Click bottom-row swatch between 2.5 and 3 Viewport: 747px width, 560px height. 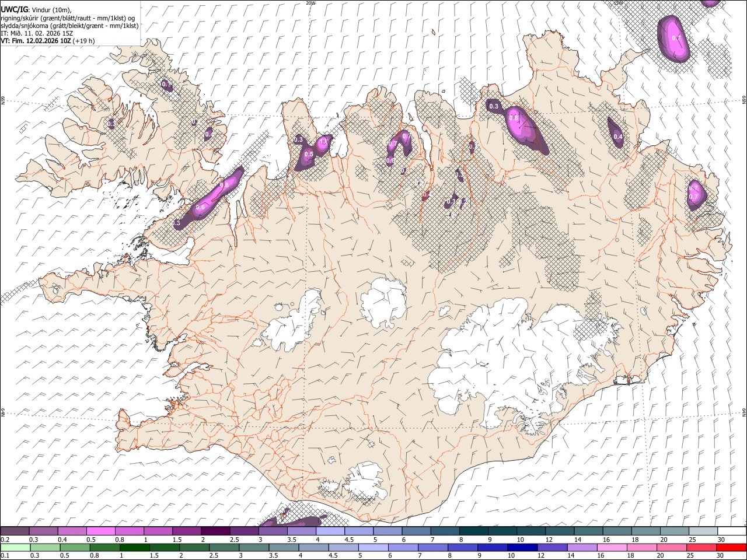point(225,547)
